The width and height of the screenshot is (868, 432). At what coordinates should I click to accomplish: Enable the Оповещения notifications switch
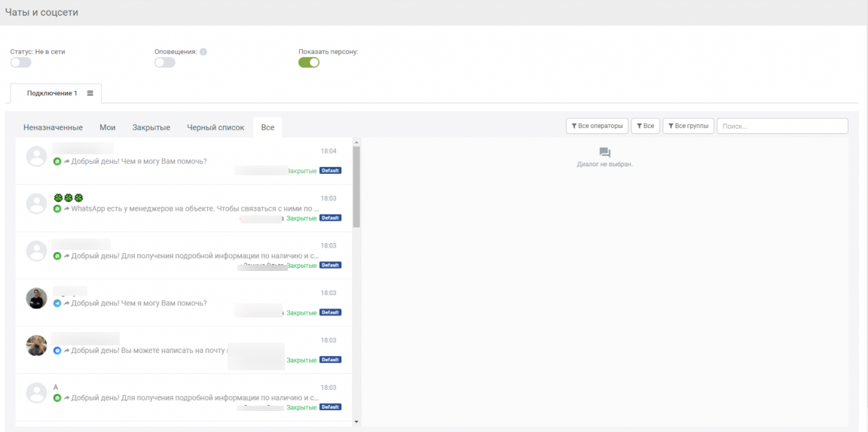tap(164, 62)
